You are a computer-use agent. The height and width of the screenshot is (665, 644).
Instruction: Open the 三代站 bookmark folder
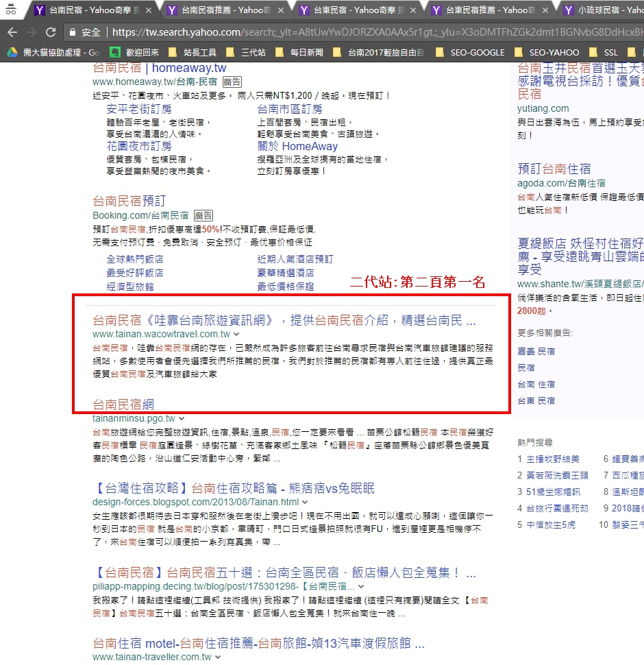(246, 52)
